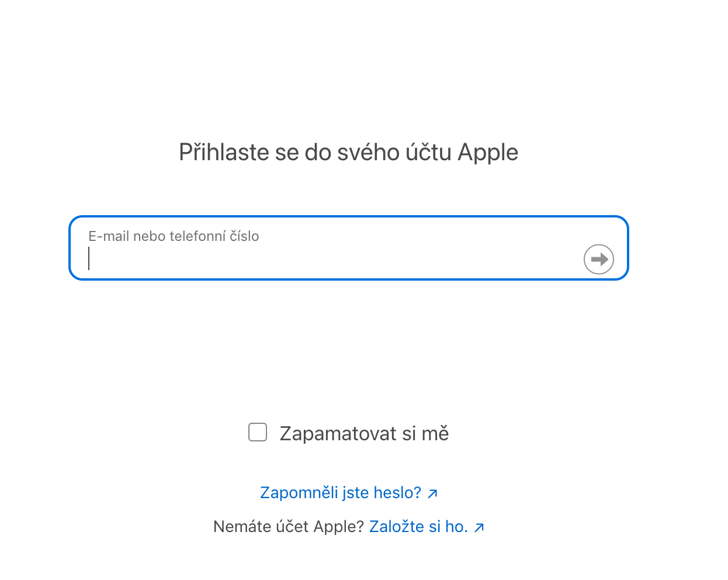728x580 pixels.
Task: Click the Přihlaste se do svého účtu Apple heading
Action: click(348, 153)
